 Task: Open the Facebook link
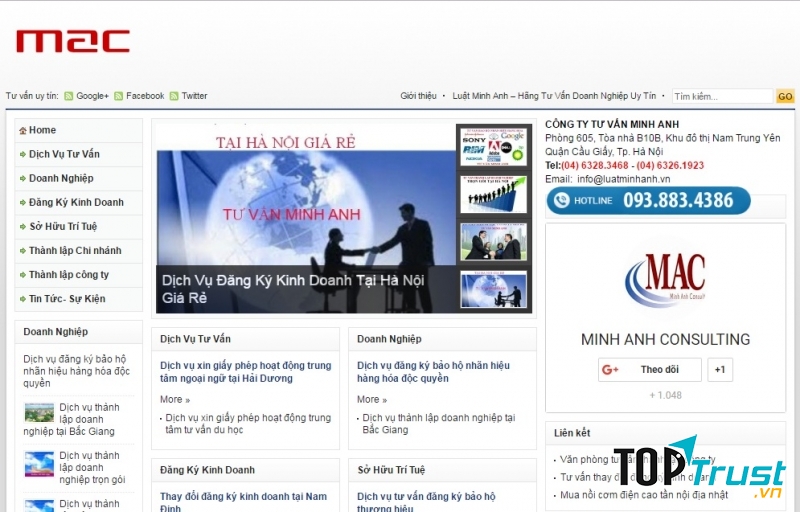pyautogui.click(x=145, y=96)
